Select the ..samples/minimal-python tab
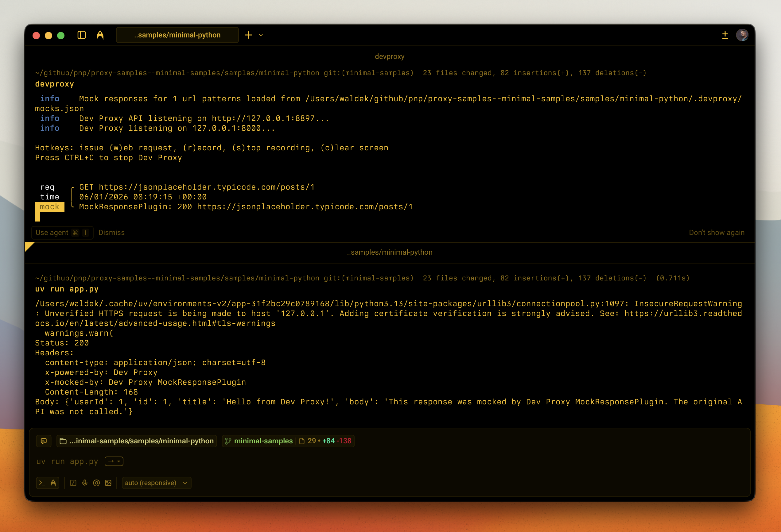This screenshot has width=781, height=532. click(x=177, y=35)
